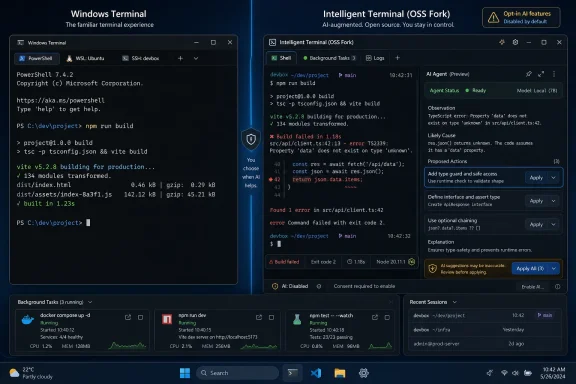Launch Visual Studio Code from taskbar
The width and height of the screenshot is (576, 384).
point(316,373)
